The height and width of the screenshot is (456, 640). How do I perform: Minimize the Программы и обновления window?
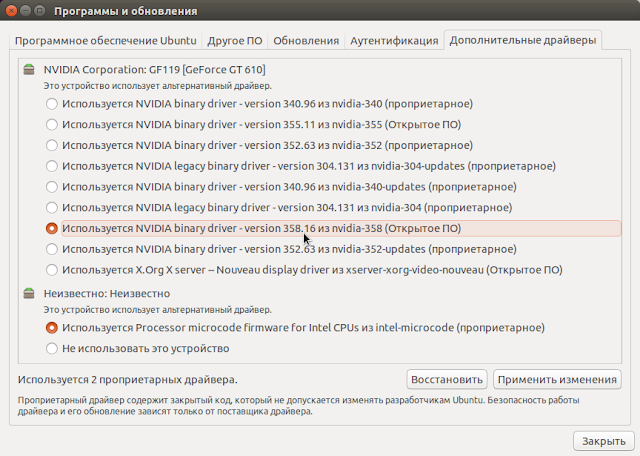pos(26,11)
